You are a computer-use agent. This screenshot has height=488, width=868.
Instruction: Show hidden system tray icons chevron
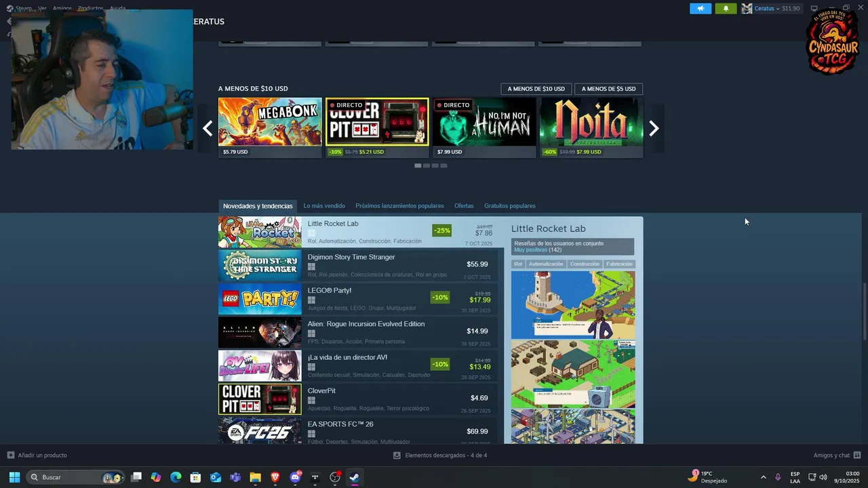pos(763,477)
